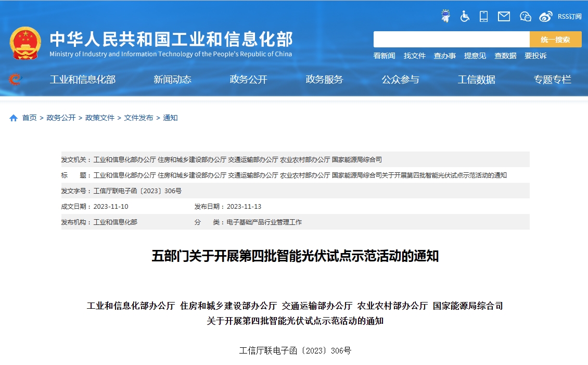Click the 找文件 quick link
This screenshot has height=365, width=588.
[414, 56]
